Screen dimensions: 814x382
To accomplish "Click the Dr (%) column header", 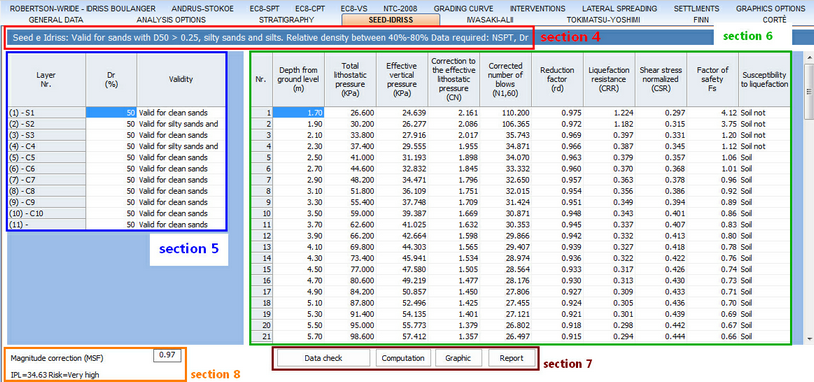I will 111,79.
